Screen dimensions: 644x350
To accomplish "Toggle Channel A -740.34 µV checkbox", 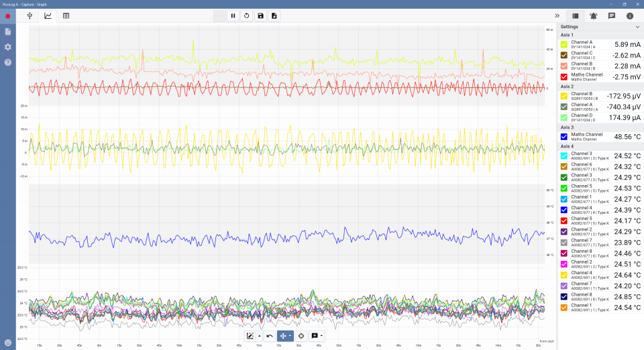I will (564, 107).
